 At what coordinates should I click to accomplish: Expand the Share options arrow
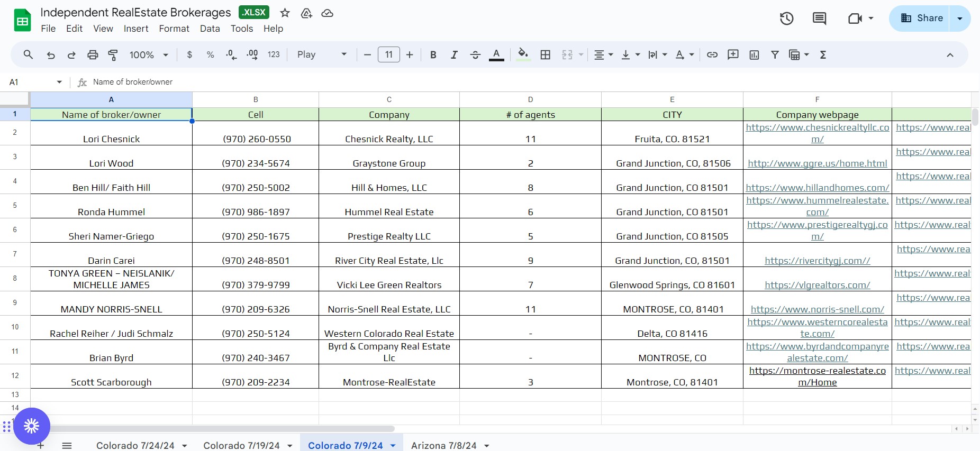point(960,19)
